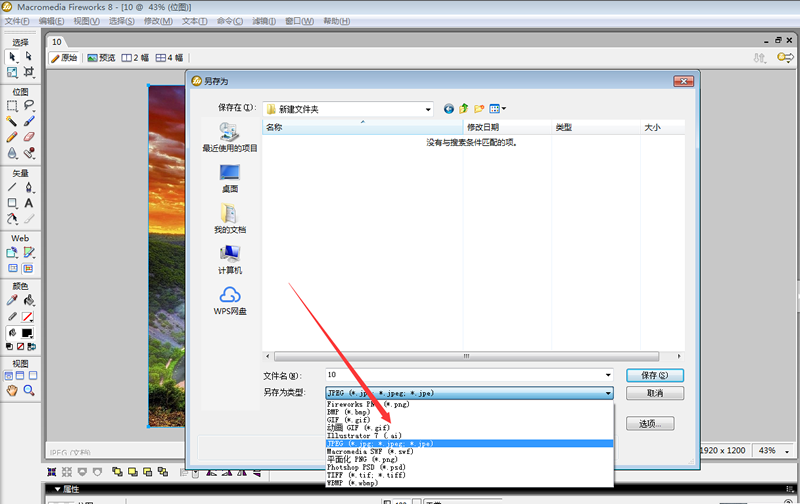The height and width of the screenshot is (504, 800).
Task: Select the Rectangle shape tool
Action: [12, 203]
